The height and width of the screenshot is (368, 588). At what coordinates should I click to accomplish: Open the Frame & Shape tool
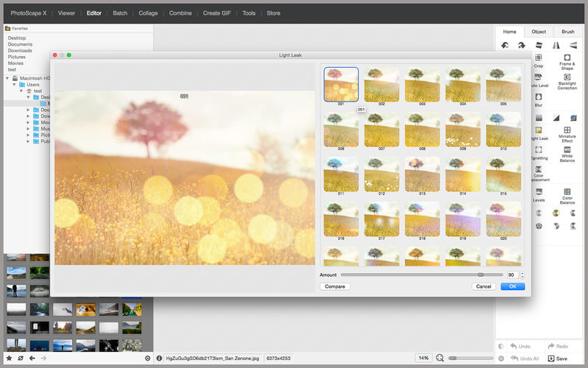coord(567,57)
